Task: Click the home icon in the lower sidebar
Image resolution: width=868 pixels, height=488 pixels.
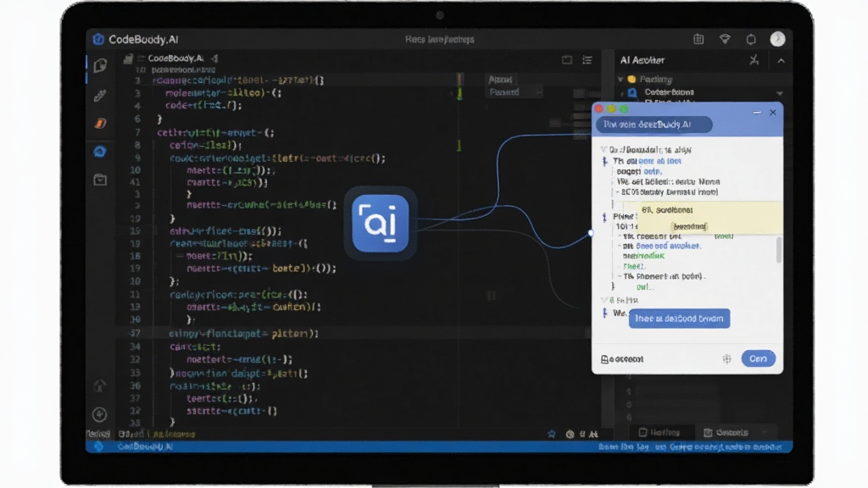Action: [100, 385]
